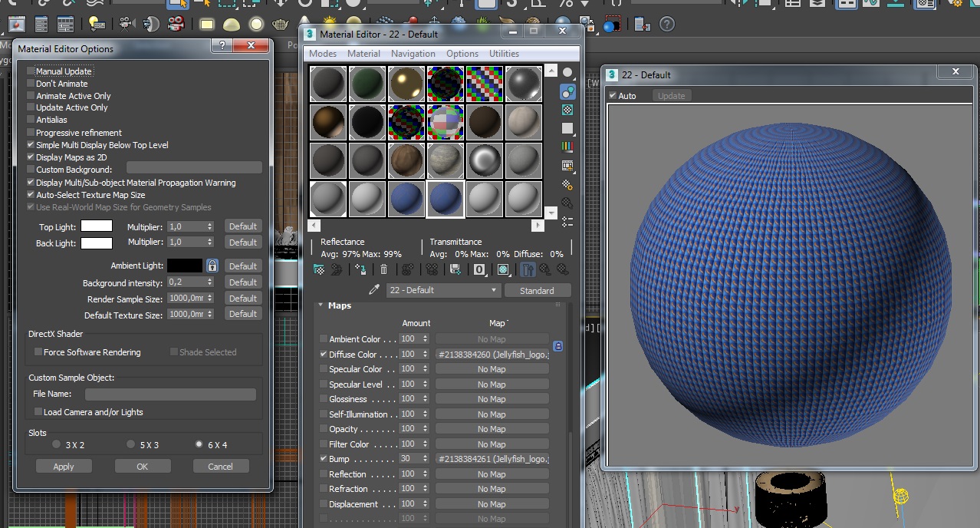Click the black Ambient Light color swatch
Image resolution: width=980 pixels, height=528 pixels.
[x=185, y=266]
